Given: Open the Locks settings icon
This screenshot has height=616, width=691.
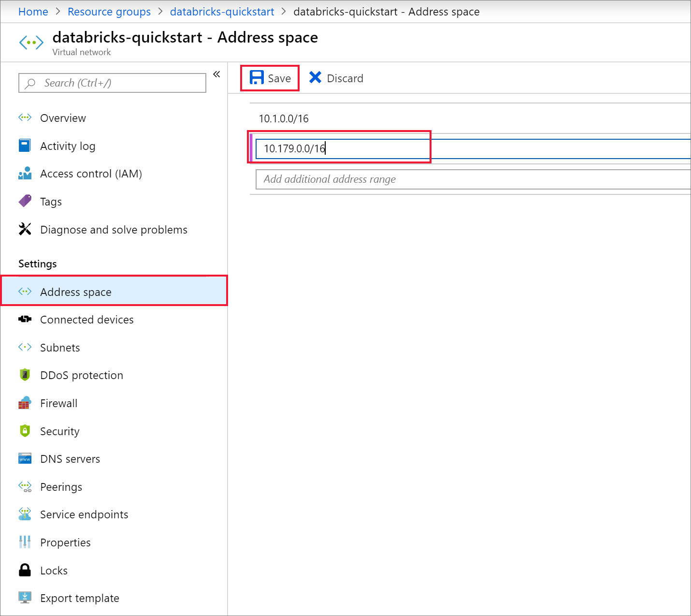Looking at the screenshot, I should click(x=25, y=570).
